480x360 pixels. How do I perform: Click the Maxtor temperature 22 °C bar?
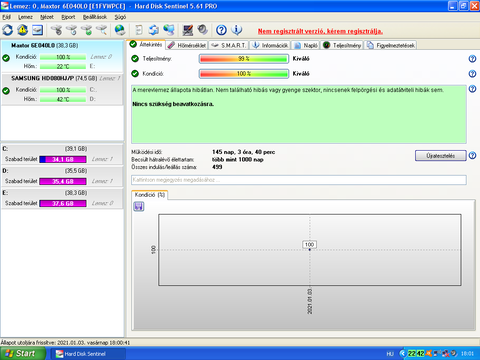[x=63, y=66]
